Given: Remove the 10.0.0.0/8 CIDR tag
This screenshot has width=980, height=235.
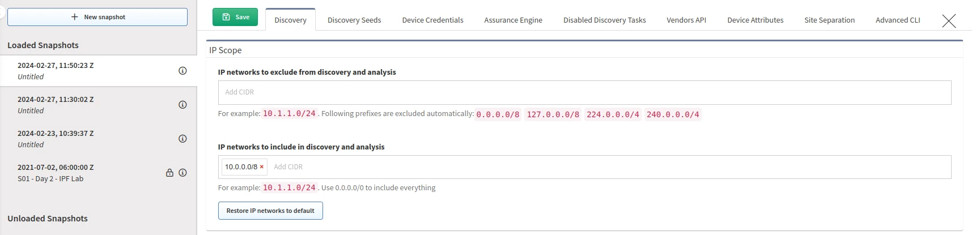Looking at the screenshot, I should [262, 167].
